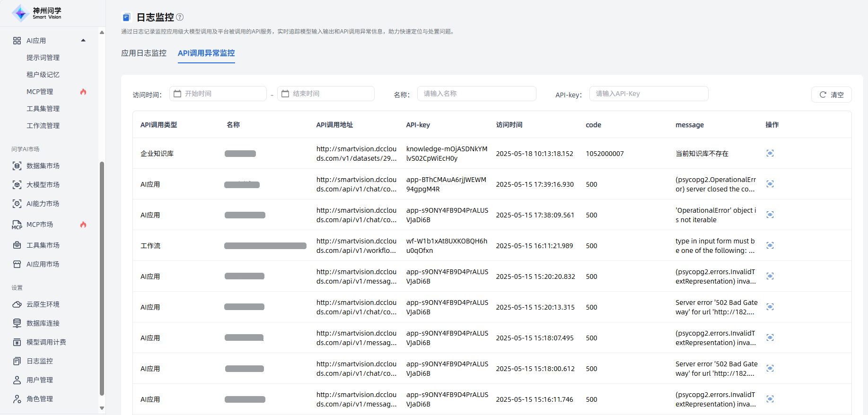View details for 15:18:00.612 row
This screenshot has height=415, width=868.
(x=770, y=368)
